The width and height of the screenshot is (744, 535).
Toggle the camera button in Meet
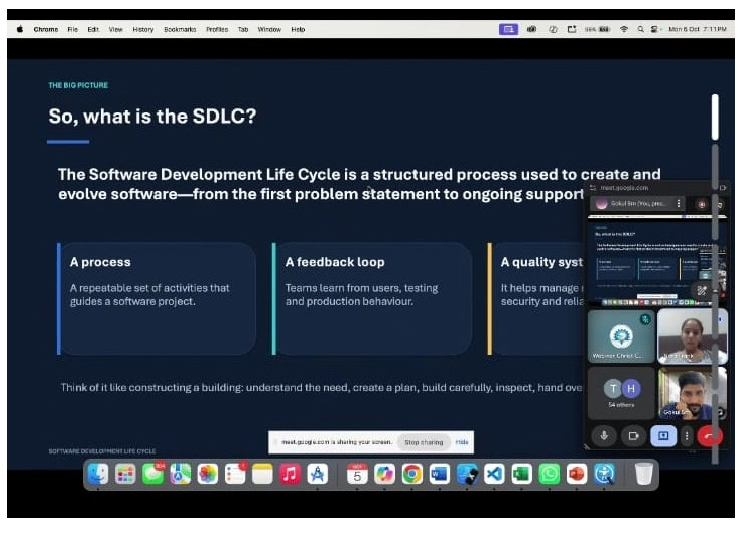point(633,436)
